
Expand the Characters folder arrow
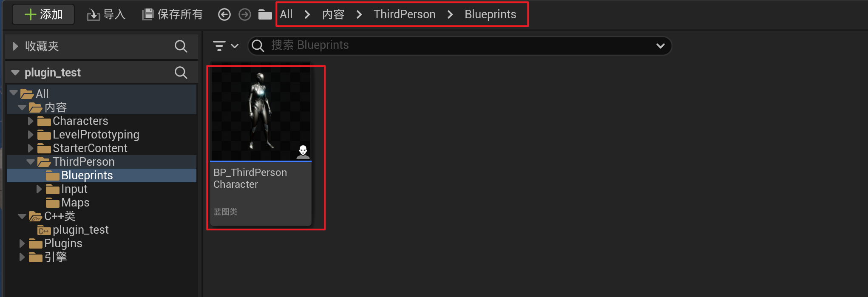click(x=30, y=121)
